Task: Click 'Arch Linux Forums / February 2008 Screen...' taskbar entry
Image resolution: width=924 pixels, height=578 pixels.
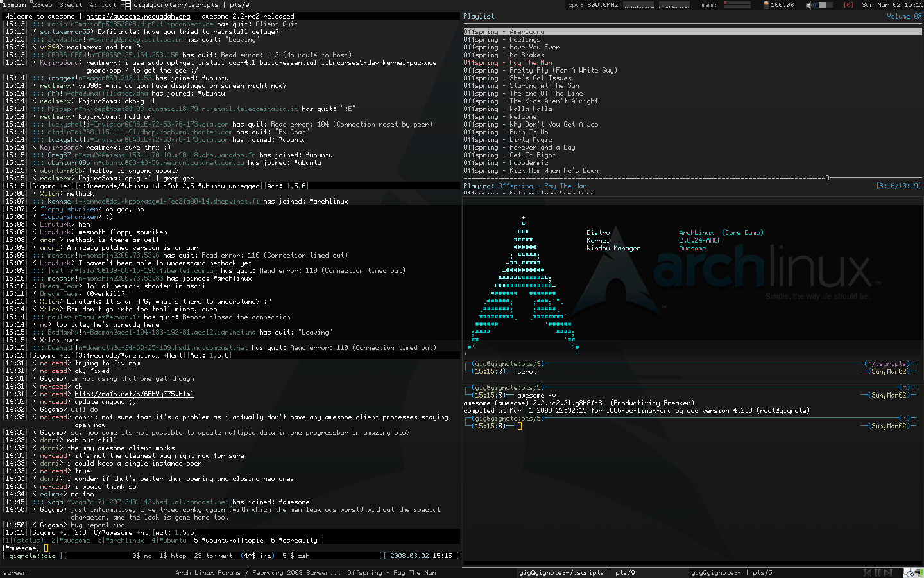Action: 257,572
